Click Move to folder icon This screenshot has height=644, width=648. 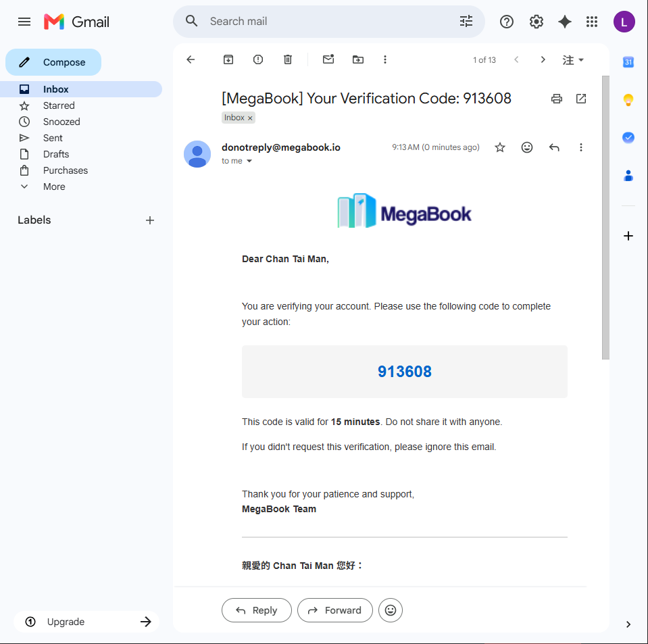(358, 59)
